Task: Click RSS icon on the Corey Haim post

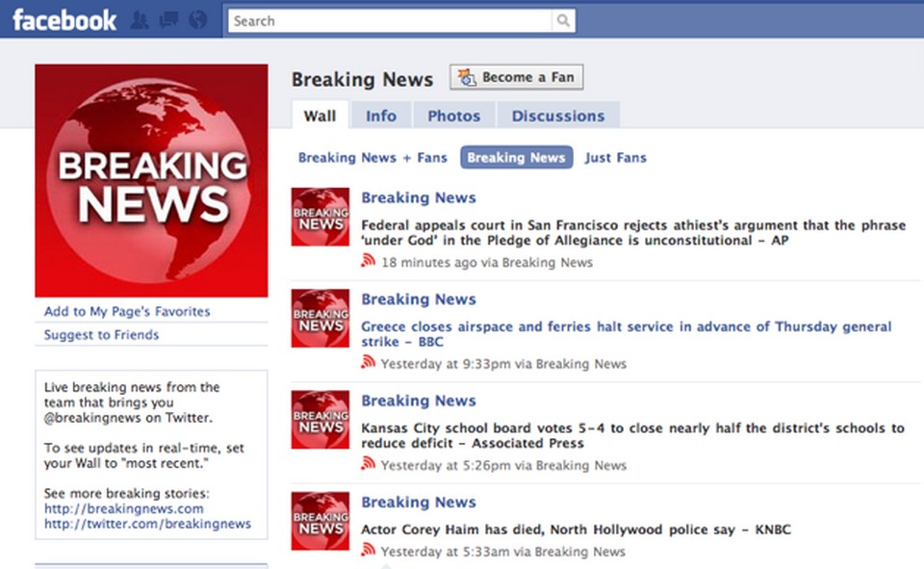Action: coord(369,550)
